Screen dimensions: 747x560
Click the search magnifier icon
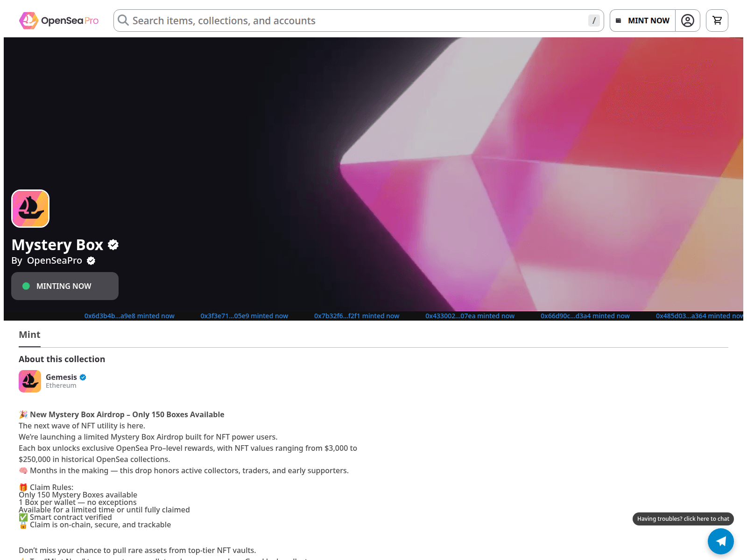(123, 20)
